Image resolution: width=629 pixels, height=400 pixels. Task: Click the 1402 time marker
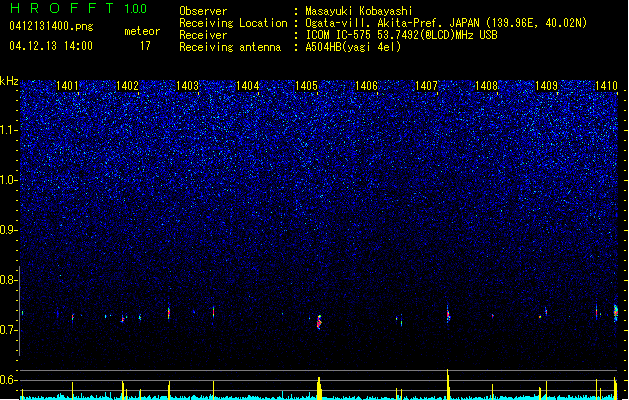[x=127, y=85]
